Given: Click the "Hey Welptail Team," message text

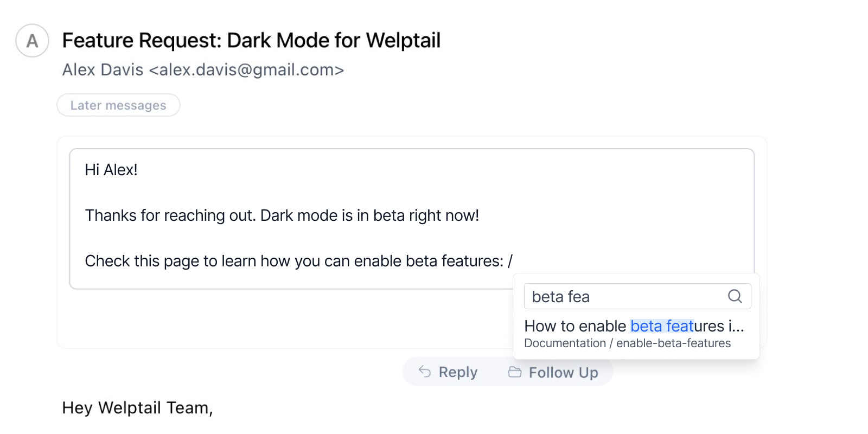Looking at the screenshot, I should (137, 408).
